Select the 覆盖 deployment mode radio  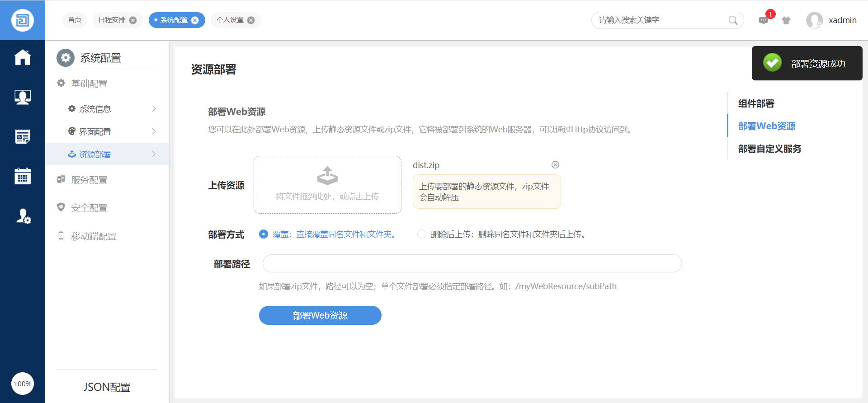264,234
